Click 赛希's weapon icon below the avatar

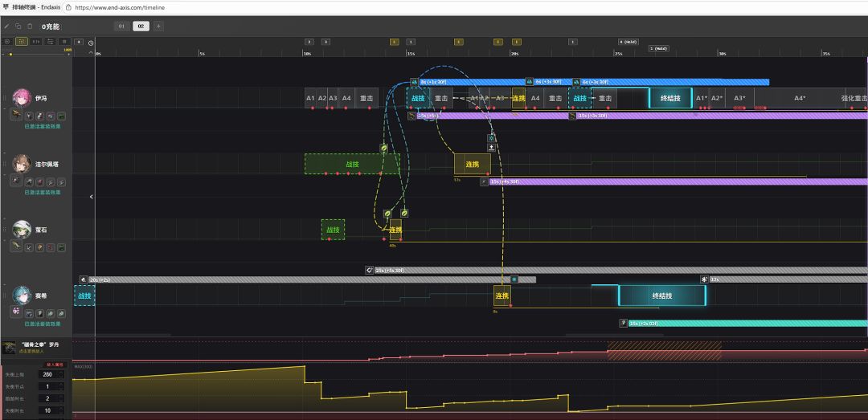[x=16, y=311]
